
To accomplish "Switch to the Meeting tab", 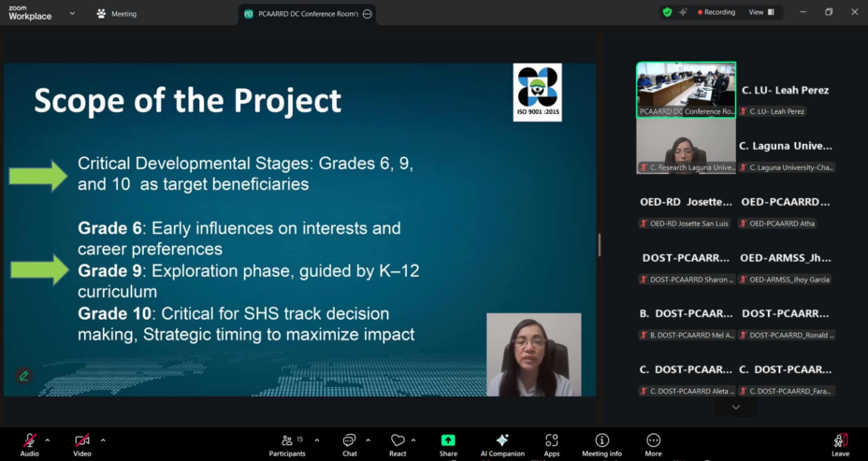I will (117, 14).
